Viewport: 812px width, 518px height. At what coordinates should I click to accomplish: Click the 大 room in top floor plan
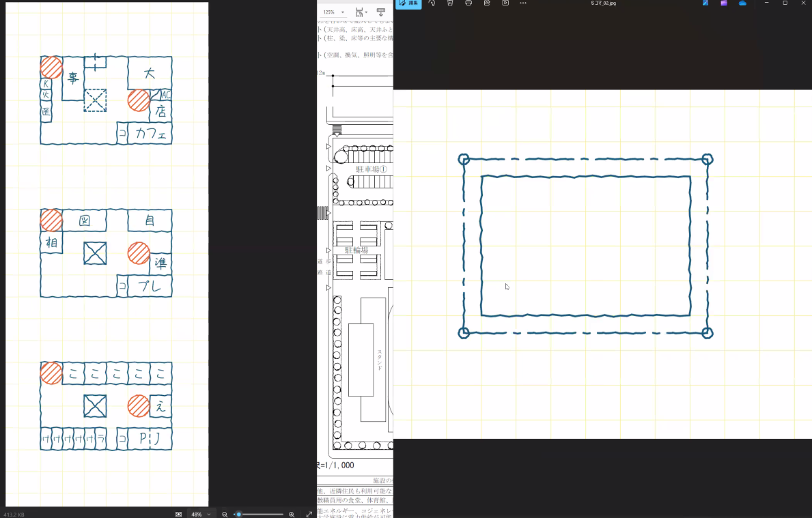point(150,73)
